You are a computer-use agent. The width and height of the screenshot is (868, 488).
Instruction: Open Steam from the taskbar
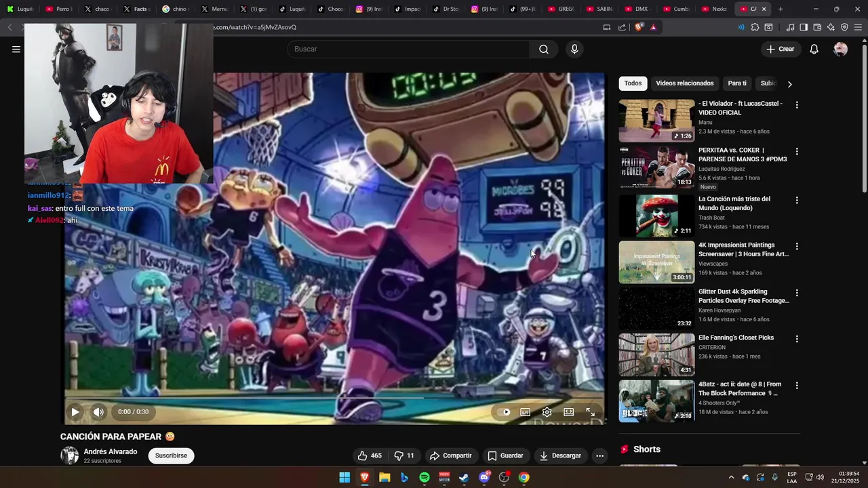(464, 477)
